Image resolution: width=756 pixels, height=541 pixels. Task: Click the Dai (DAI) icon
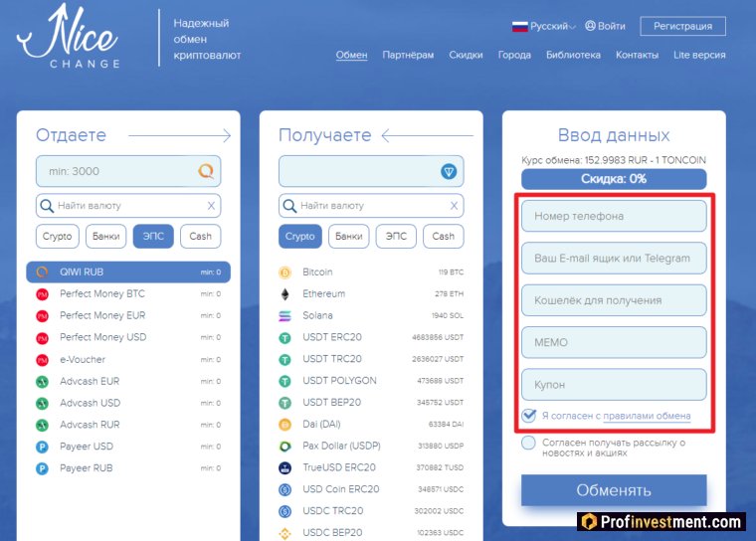click(284, 425)
